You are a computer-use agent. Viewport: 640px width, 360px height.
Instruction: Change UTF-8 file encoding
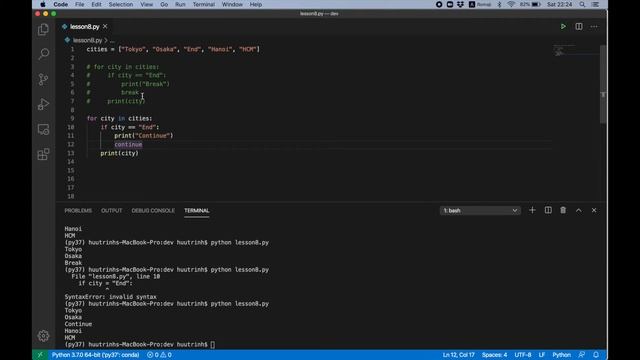[522, 355]
